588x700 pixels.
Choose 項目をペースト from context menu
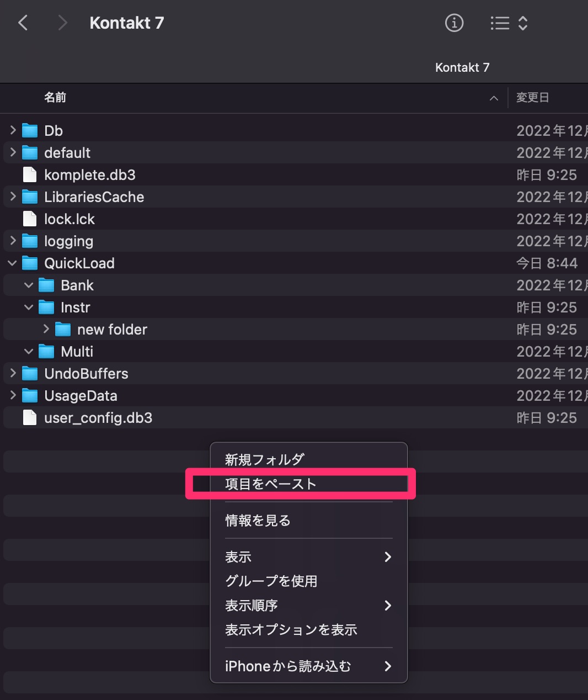coord(270,484)
